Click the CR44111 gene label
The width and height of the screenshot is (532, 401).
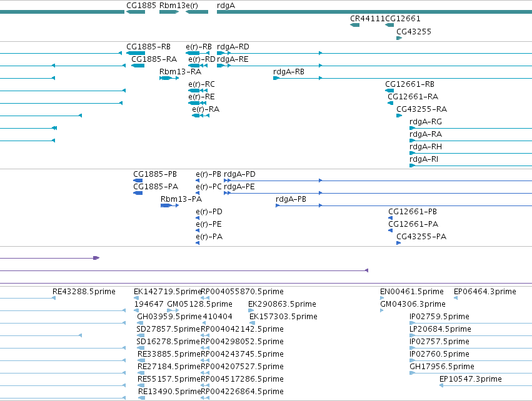point(368,19)
